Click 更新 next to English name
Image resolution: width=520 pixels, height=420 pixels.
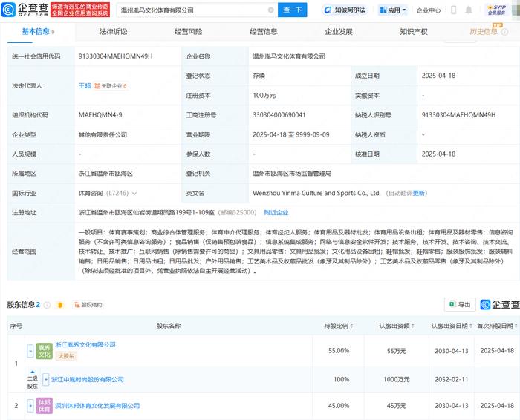click(x=418, y=193)
